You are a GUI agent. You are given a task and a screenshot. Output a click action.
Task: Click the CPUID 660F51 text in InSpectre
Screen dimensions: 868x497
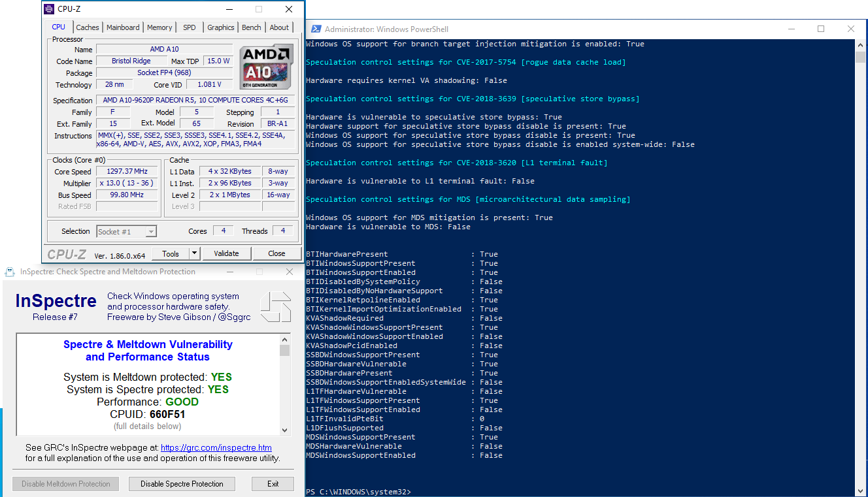pos(148,414)
